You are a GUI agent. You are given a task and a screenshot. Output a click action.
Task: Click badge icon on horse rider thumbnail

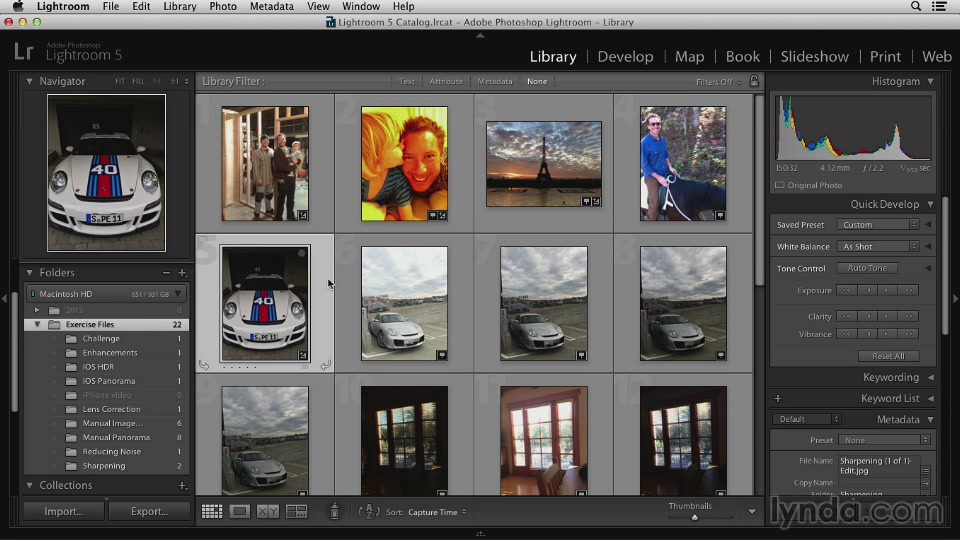[720, 216]
